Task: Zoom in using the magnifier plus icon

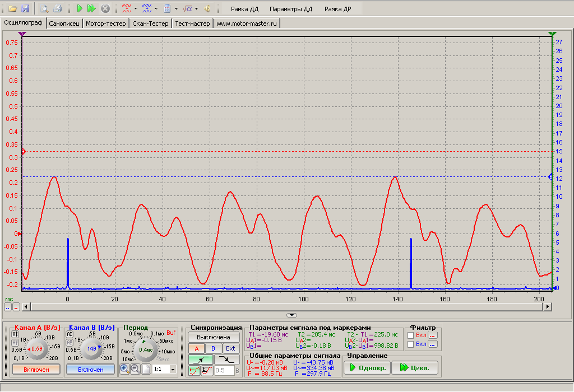Action: coord(124,369)
